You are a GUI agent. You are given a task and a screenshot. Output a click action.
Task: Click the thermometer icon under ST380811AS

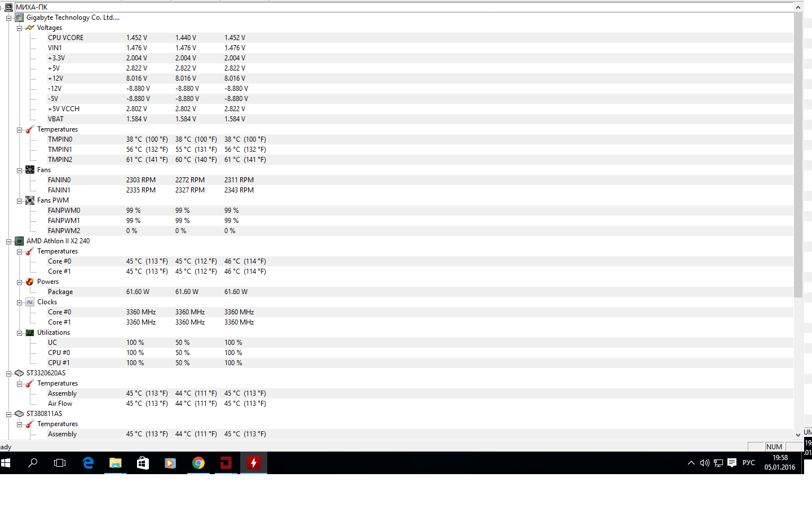[30, 424]
